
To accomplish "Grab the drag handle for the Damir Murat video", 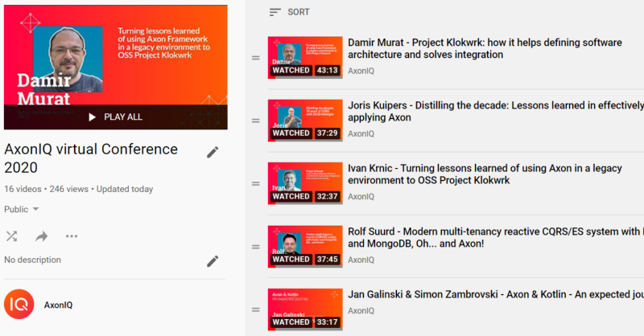I will click(256, 58).
